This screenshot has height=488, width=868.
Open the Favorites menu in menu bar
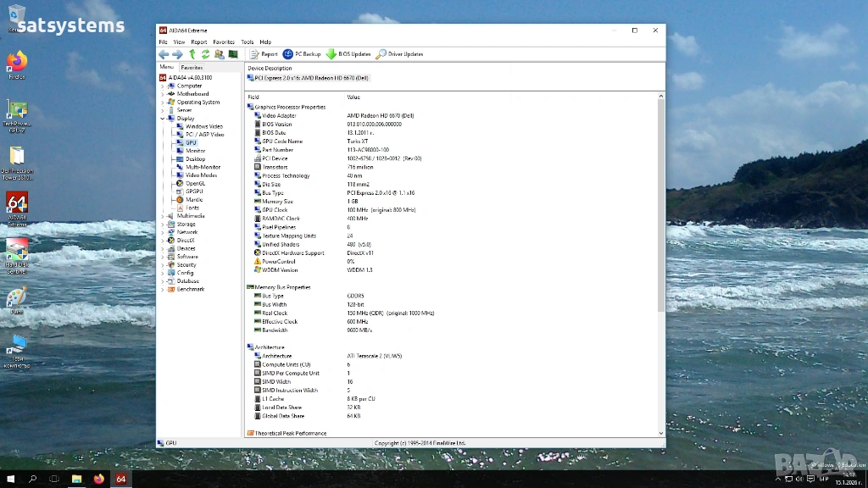coord(224,42)
